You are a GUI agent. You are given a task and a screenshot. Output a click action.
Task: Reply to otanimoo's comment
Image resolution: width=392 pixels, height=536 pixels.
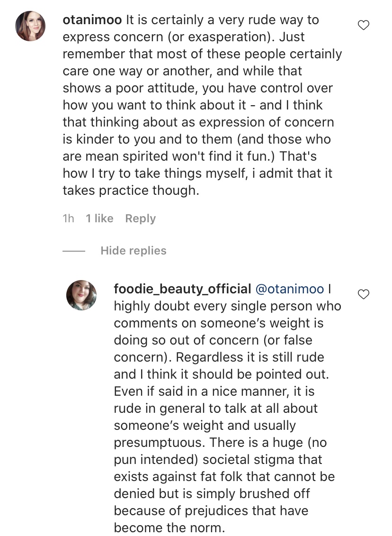click(140, 218)
